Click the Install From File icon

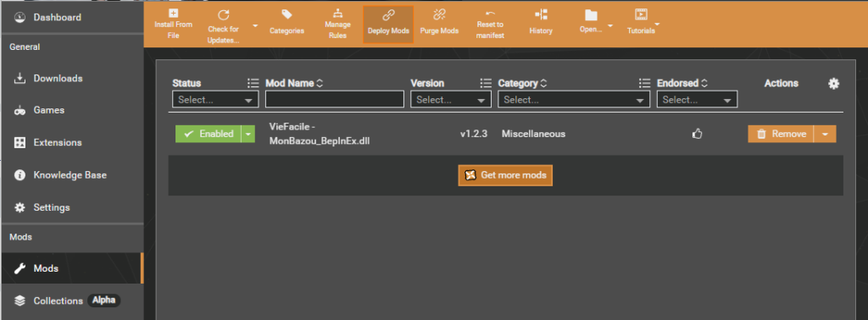pyautogui.click(x=173, y=14)
